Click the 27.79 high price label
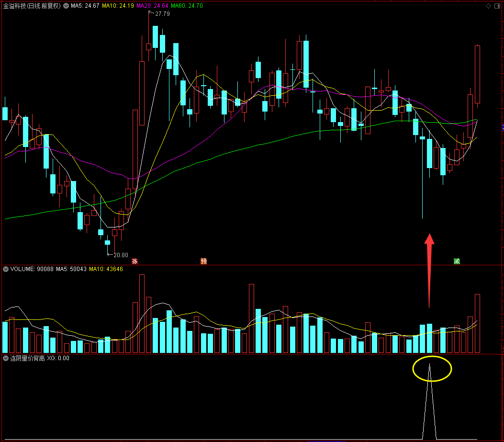Viewport: 504px width, 442px height. 162,14
